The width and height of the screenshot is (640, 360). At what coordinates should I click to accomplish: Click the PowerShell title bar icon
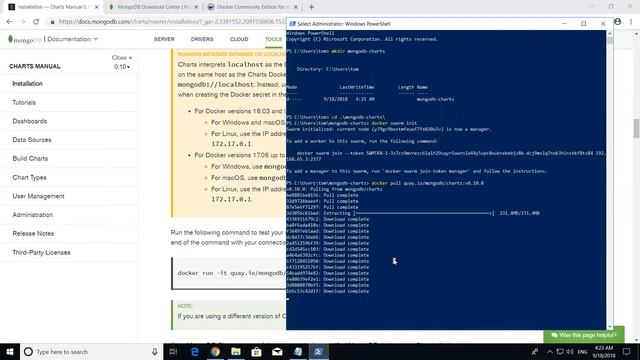click(x=292, y=24)
